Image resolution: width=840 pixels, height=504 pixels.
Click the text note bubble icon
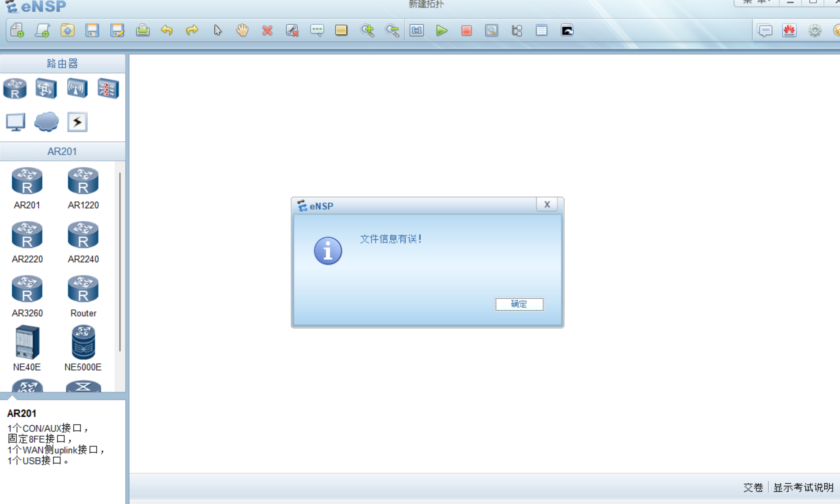317,31
